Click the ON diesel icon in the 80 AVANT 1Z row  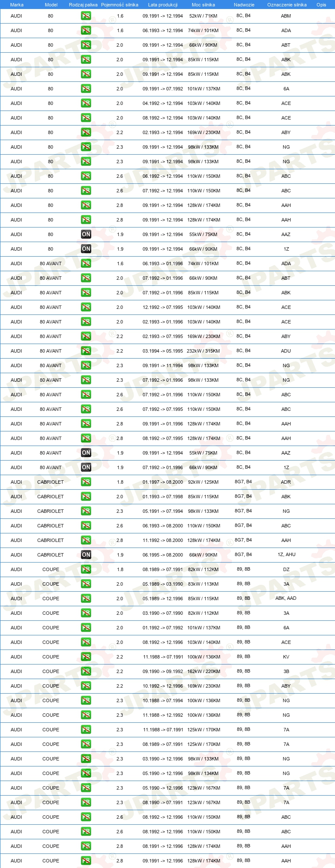(x=86, y=467)
